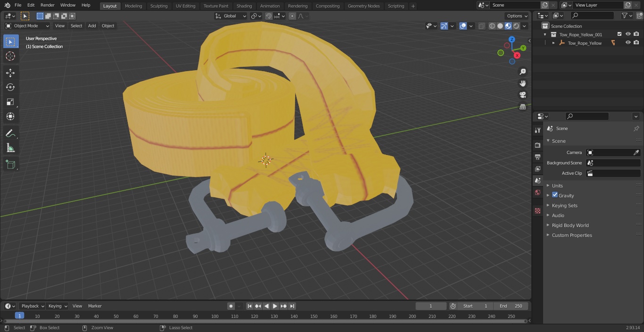The image size is (644, 332).
Task: Activate the 3D Cursor tool
Action: (x=10, y=57)
